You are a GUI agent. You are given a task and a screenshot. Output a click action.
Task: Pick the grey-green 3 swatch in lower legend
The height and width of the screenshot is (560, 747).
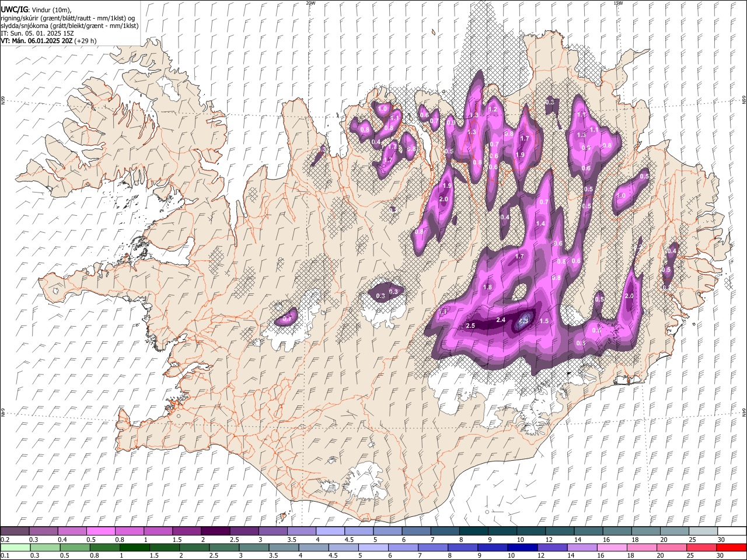click(x=253, y=547)
